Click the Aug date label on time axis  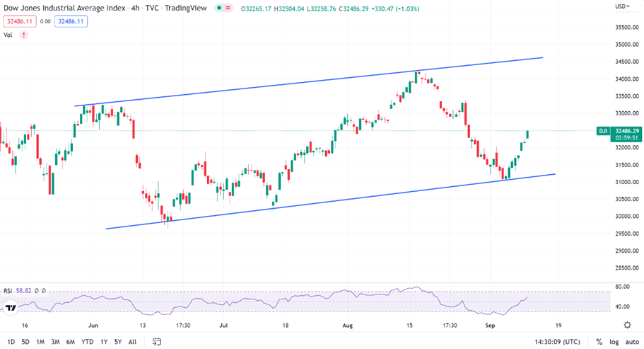point(348,325)
